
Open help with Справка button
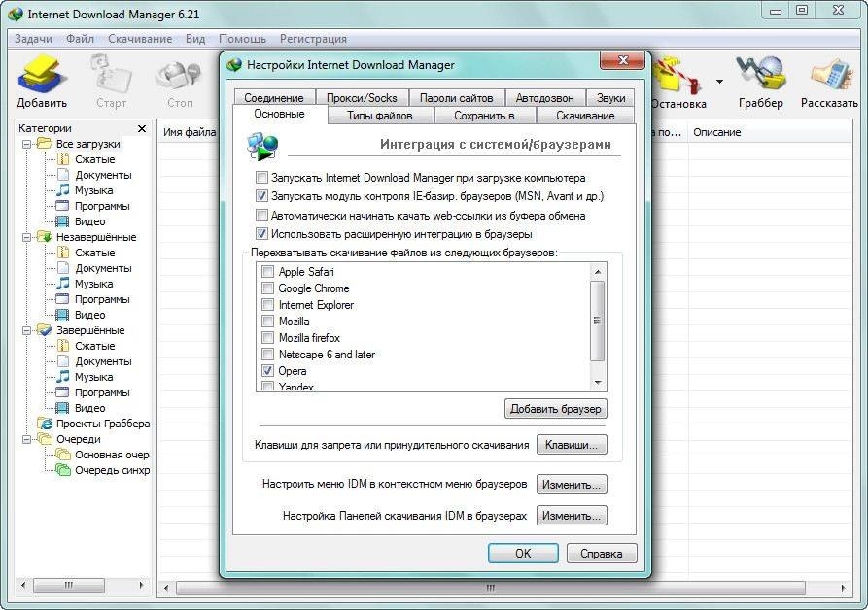(601, 553)
